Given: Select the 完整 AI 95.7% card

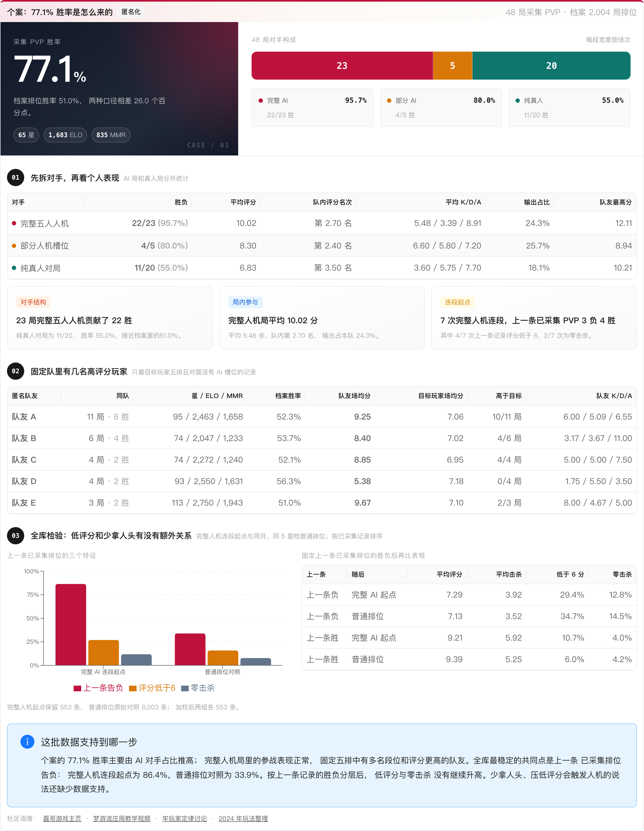Looking at the screenshot, I should point(312,108).
